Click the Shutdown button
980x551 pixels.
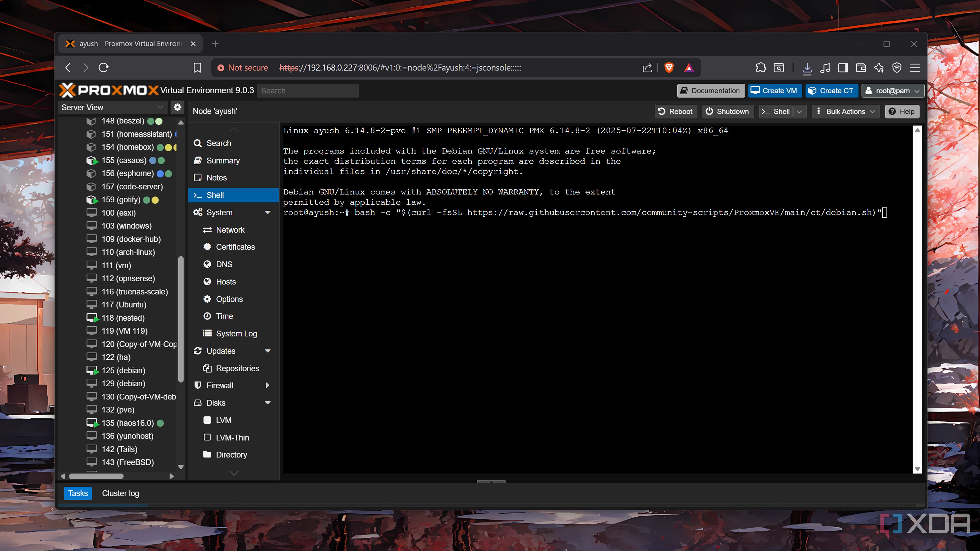(x=727, y=111)
